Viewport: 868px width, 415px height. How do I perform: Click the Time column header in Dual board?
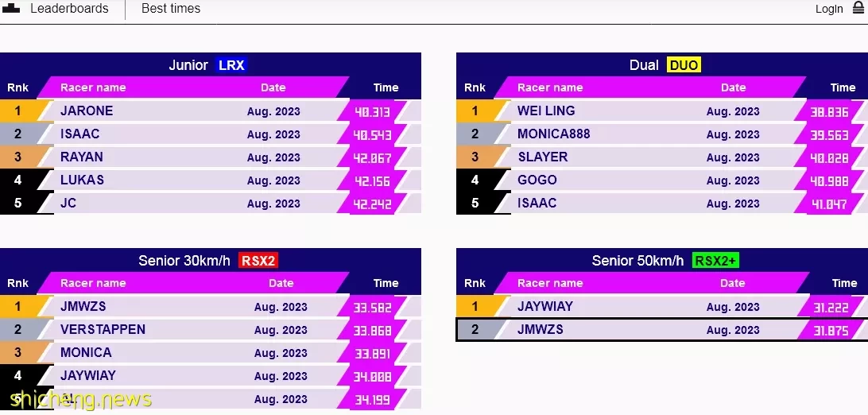point(843,87)
